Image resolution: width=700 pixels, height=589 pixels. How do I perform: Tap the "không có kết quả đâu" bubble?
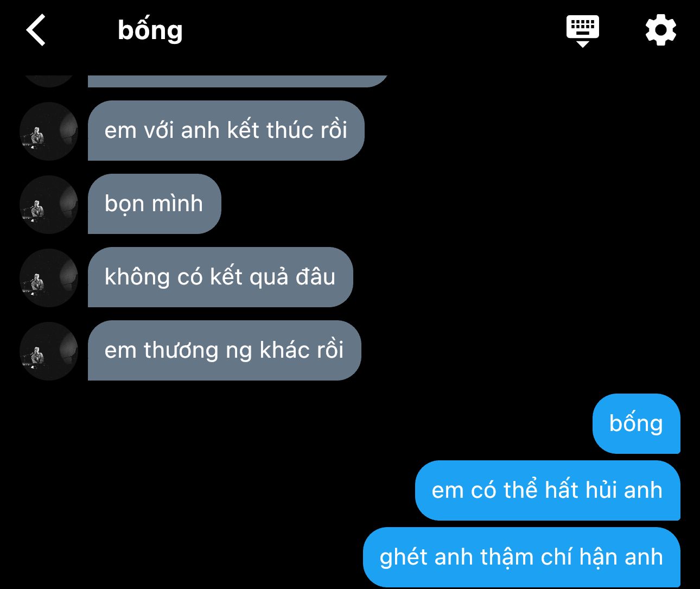pos(220,277)
